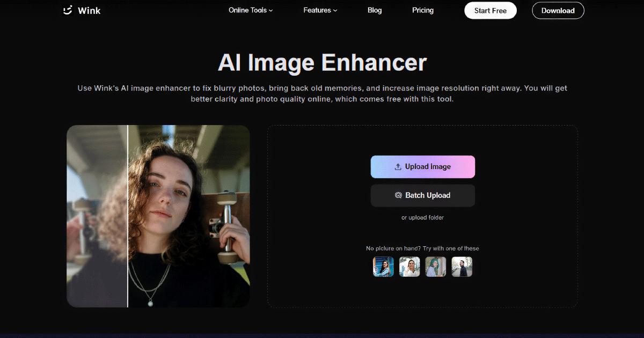644x338 pixels.
Task: Click the Download button
Action: (x=558, y=11)
